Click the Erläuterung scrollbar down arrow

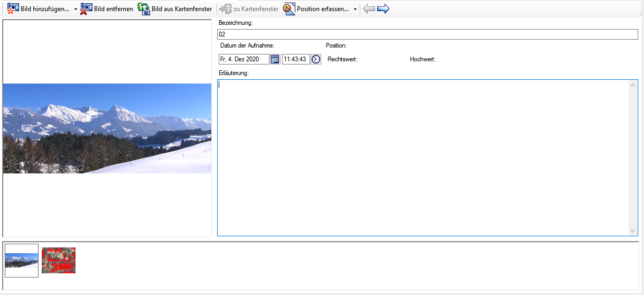coord(633,231)
